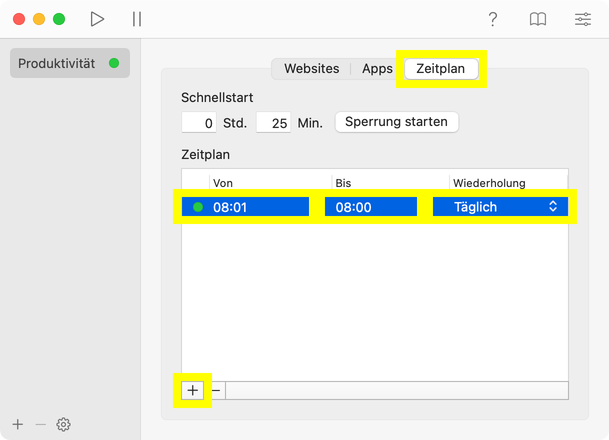Switch to the Websites tab
This screenshot has width=609, height=440.
[311, 69]
